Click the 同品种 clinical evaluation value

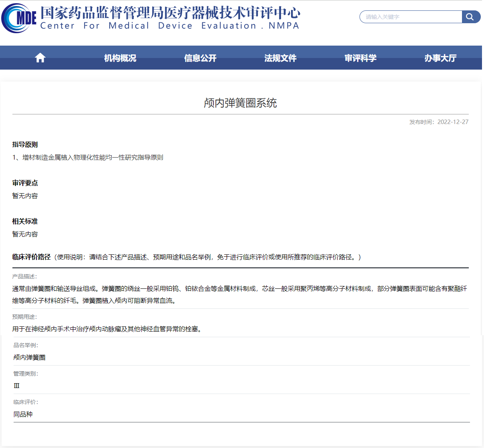23,414
